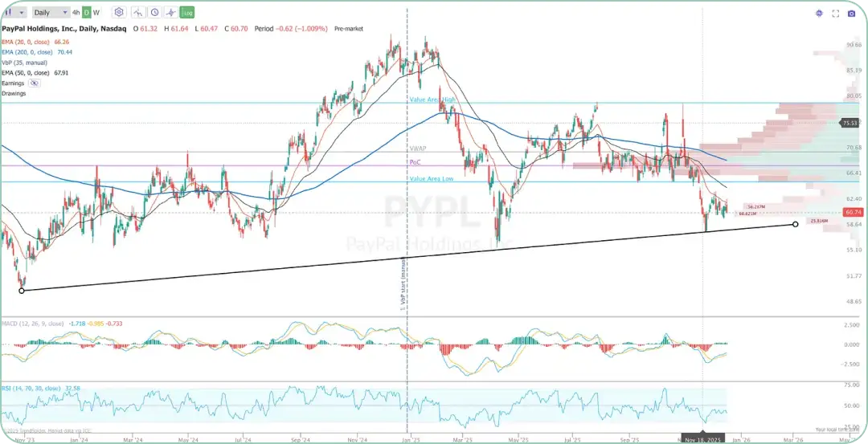Select the D daily timeframe button
Screen dimensions: 868x444
tap(87, 12)
